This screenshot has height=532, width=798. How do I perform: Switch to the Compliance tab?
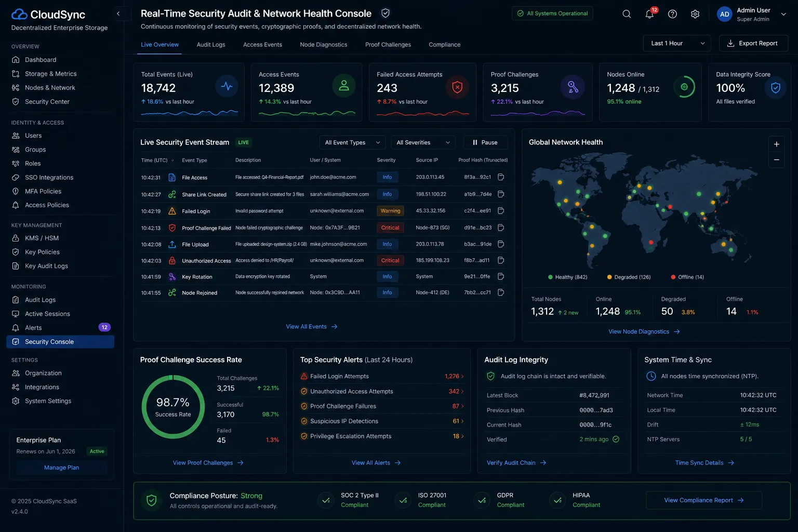[445, 45]
